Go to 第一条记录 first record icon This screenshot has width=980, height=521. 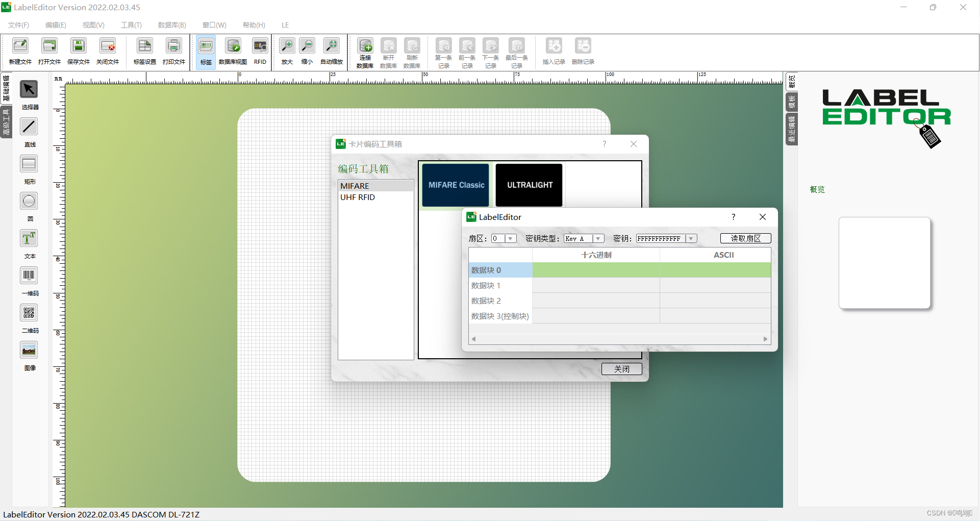coord(444,45)
